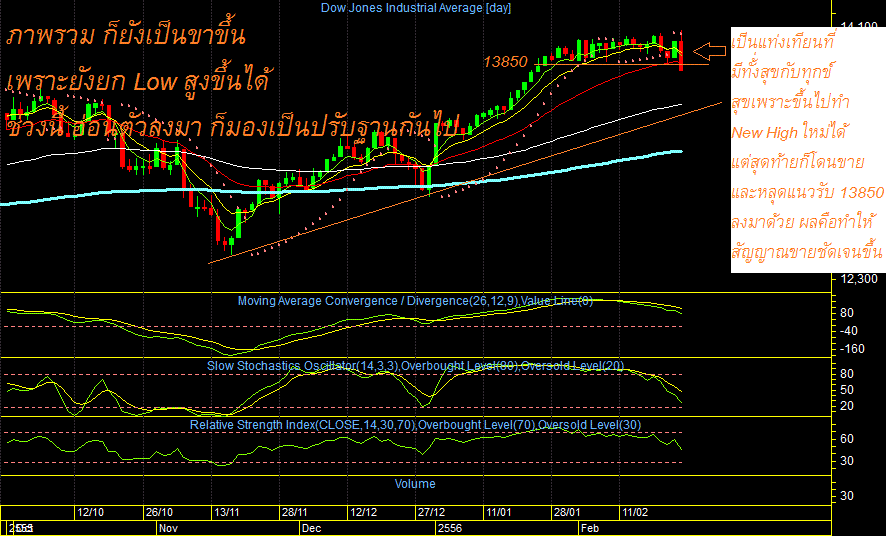Click the Nov month label
This screenshot has height=536, width=886.
tap(168, 529)
